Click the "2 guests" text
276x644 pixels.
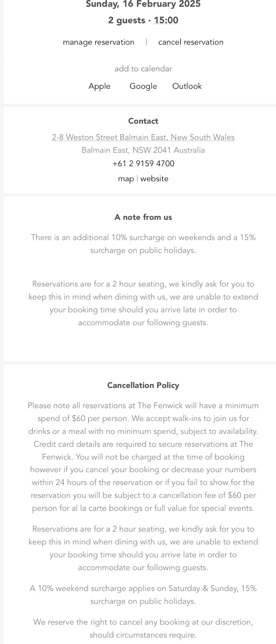coord(126,20)
